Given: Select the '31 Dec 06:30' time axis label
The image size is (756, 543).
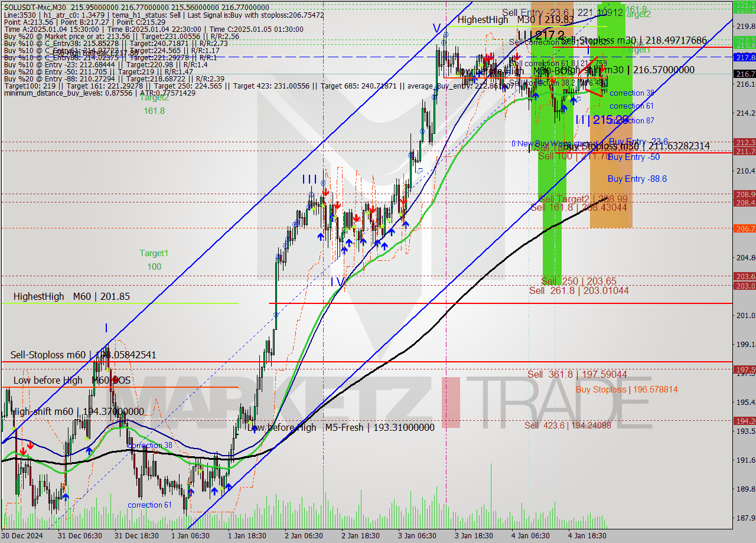Looking at the screenshot, I should point(79,536).
